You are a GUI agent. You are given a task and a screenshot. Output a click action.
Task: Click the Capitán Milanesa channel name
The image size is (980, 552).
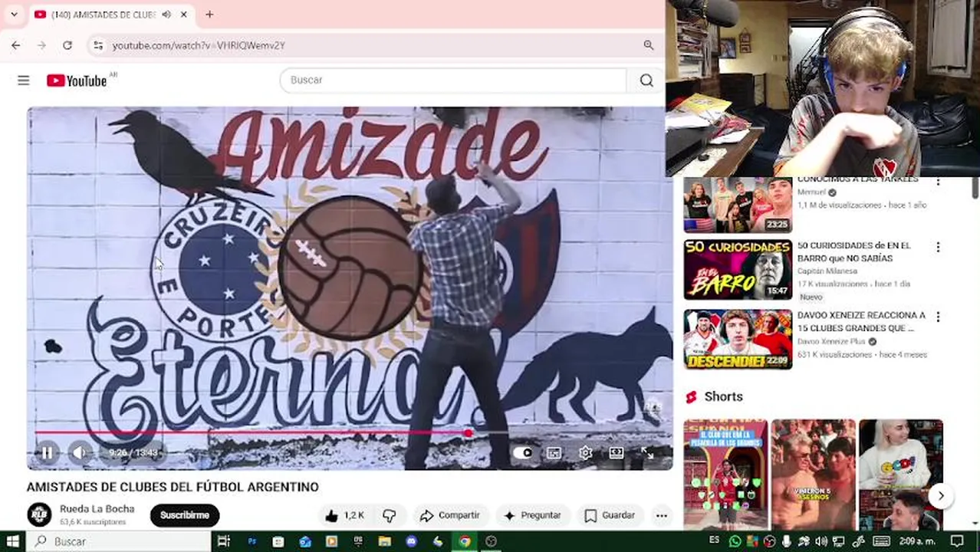coord(827,271)
